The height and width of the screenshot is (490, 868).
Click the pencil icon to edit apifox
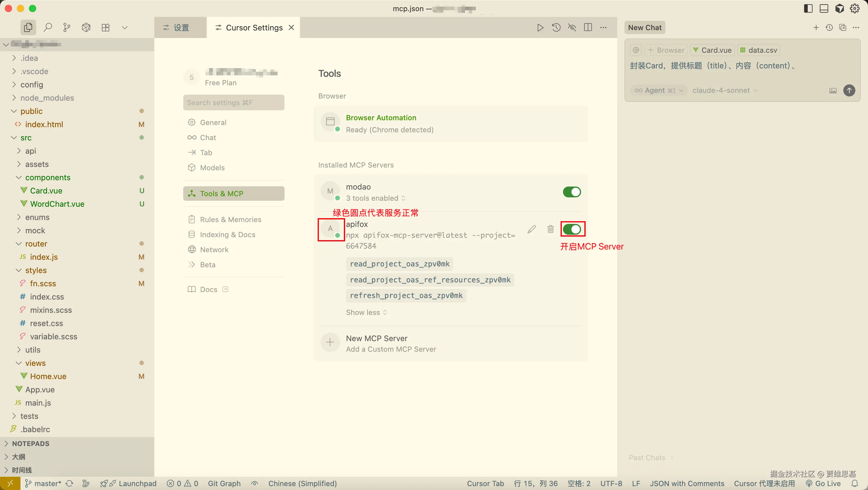(x=531, y=229)
